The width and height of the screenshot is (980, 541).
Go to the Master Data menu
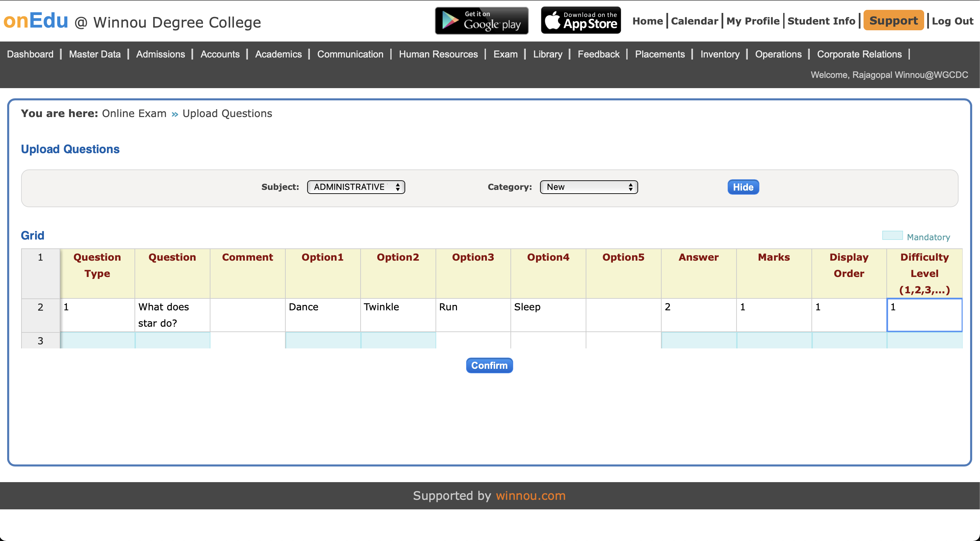pyautogui.click(x=95, y=54)
